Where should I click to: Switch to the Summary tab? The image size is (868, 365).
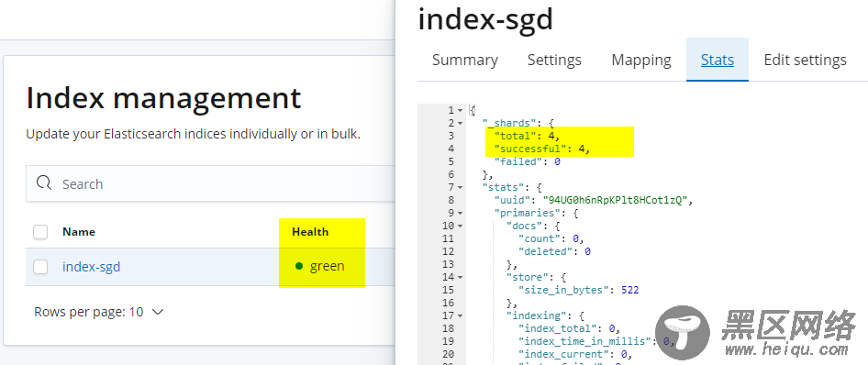tap(465, 60)
